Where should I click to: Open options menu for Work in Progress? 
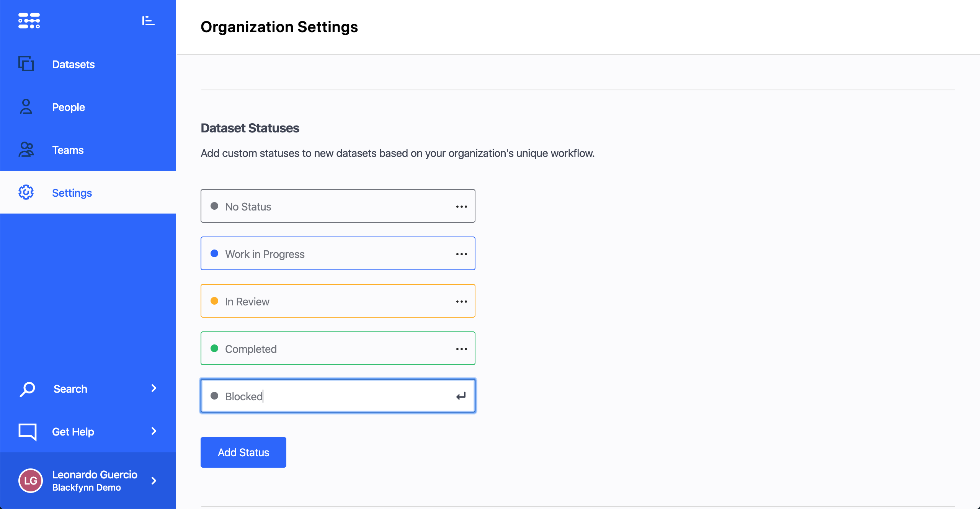461,254
